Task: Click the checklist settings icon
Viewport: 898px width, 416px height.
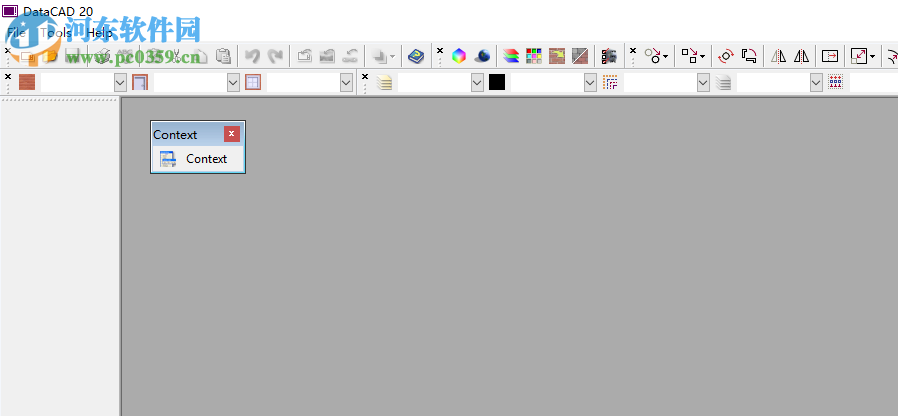Action: 609,56
